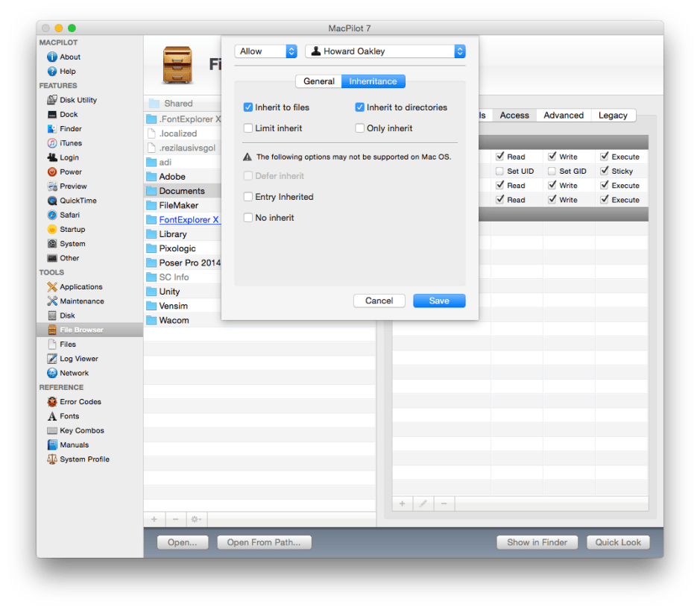Uncheck Inherit to files

point(248,107)
